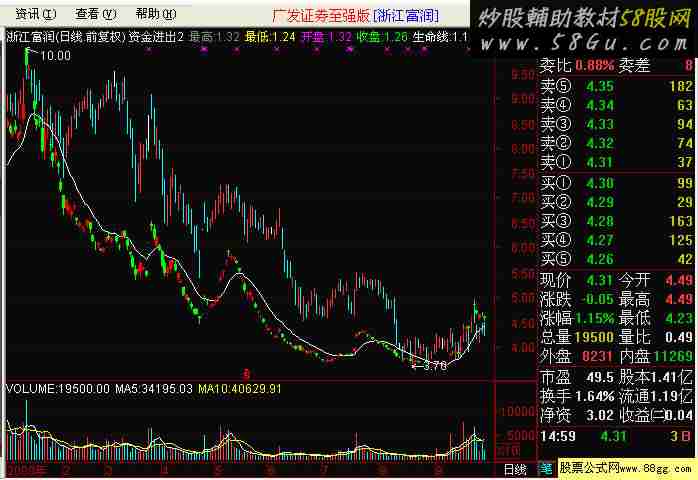
Task: Open the 查看(V) menu
Action: 96,14
